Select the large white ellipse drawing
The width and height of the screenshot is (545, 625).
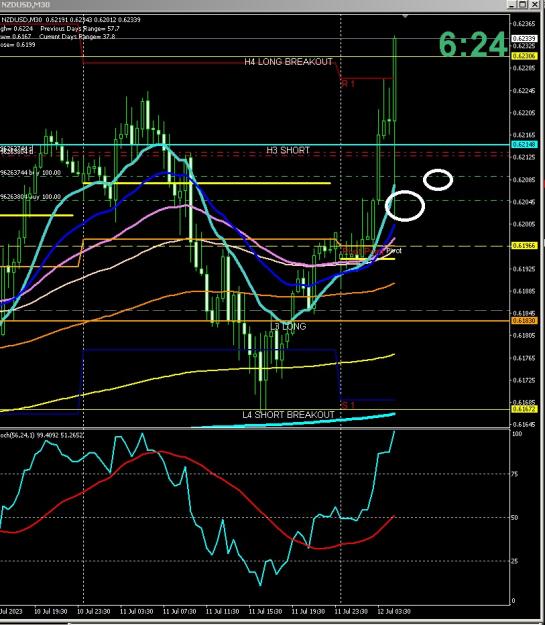point(405,205)
